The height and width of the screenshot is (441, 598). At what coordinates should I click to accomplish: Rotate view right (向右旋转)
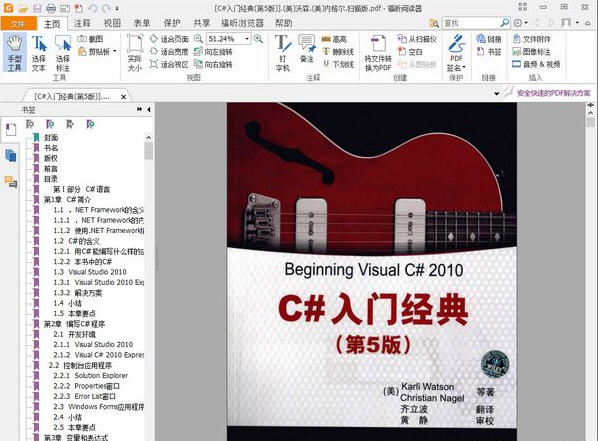click(x=213, y=64)
